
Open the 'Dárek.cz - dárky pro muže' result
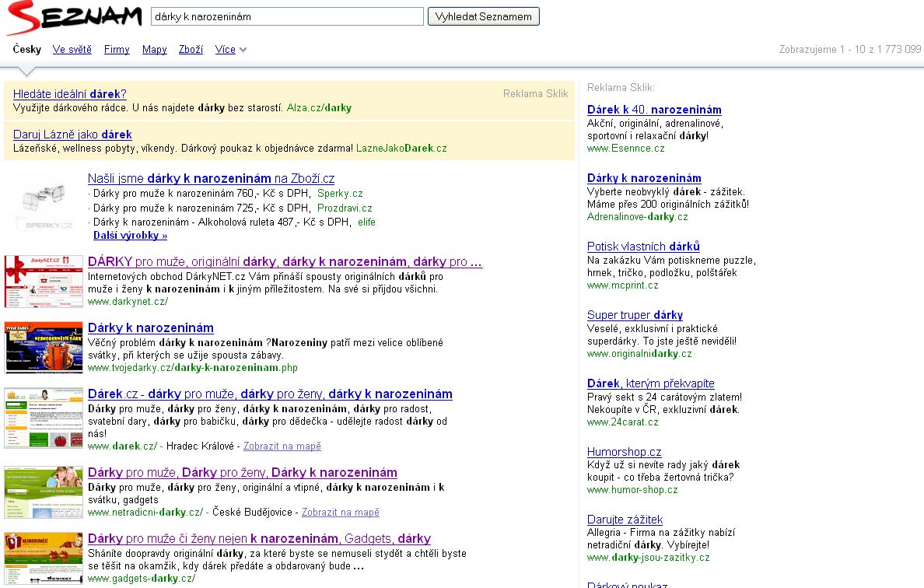(270, 394)
